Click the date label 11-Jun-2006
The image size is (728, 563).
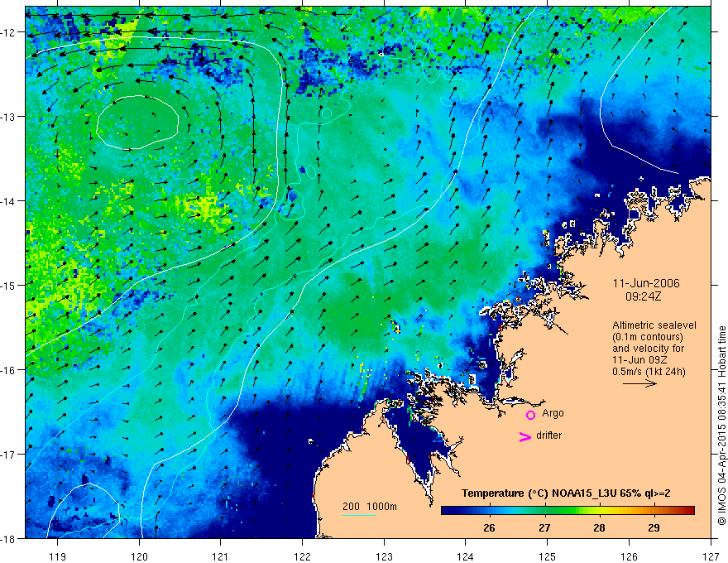point(646,283)
